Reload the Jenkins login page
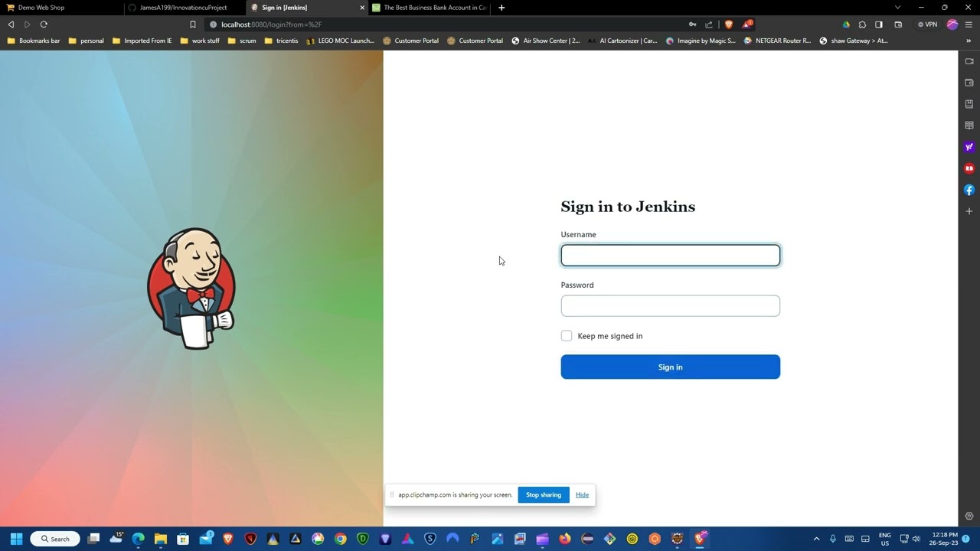Image resolution: width=980 pixels, height=551 pixels. click(x=44, y=24)
